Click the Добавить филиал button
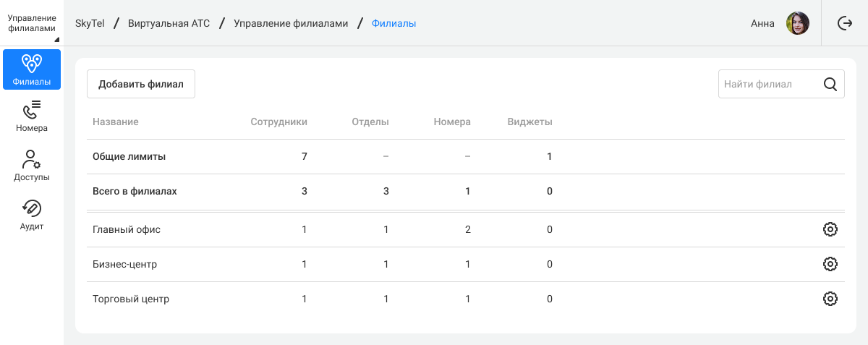 tap(141, 84)
